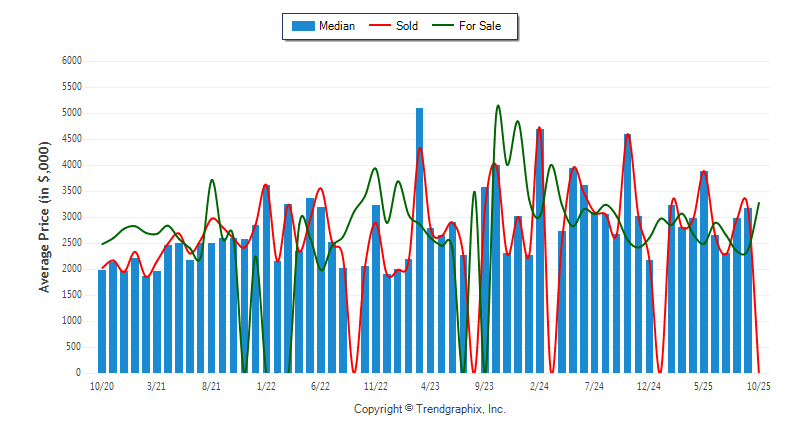Click the blue Median legend swatch
This screenshot has width=800, height=434.
(302, 26)
